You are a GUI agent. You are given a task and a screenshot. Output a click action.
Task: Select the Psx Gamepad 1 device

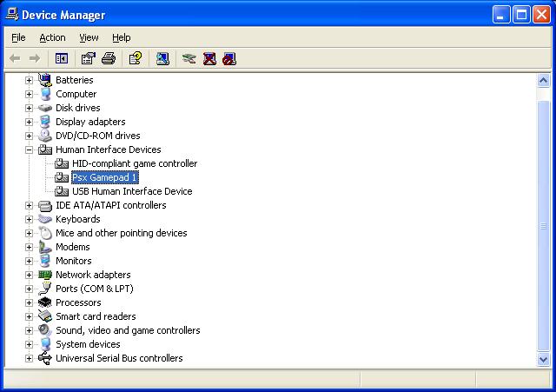point(105,177)
